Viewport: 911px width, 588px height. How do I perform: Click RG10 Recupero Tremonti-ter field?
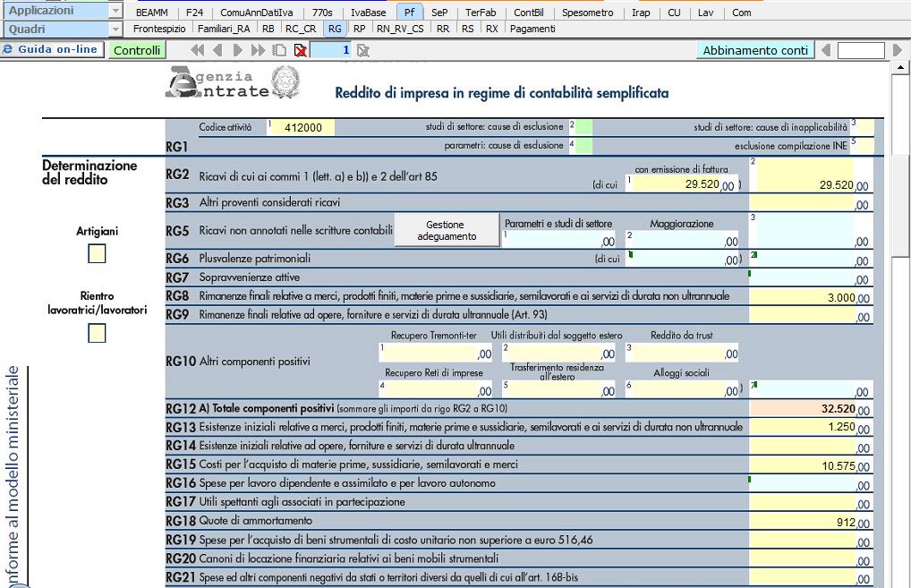436,352
